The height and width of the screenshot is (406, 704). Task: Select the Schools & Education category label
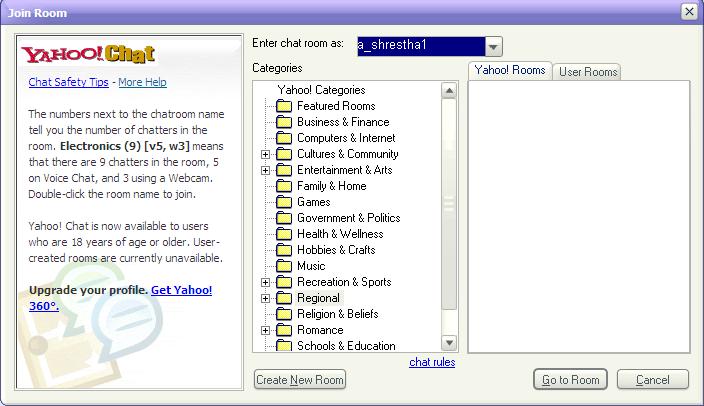(346, 346)
